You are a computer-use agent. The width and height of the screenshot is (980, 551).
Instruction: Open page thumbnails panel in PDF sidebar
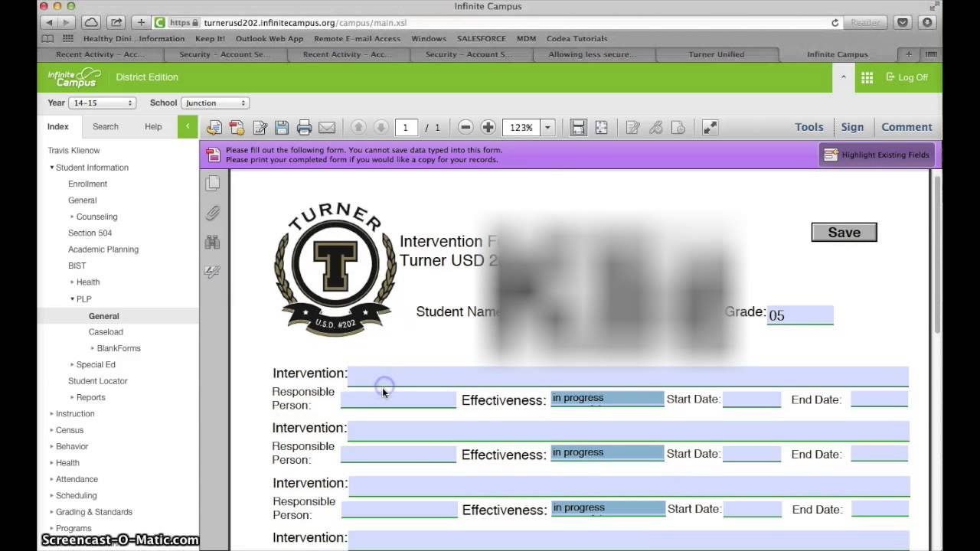tap(213, 183)
